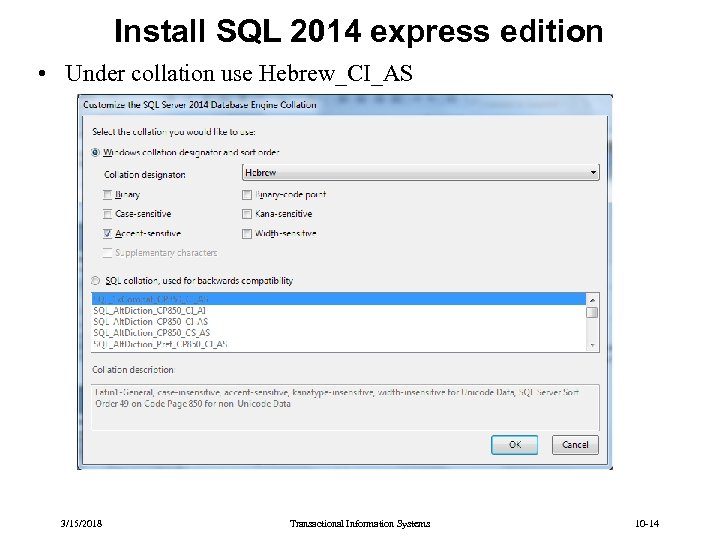This screenshot has width=720, height=540.
Task: Click the OK button
Action: click(x=514, y=445)
